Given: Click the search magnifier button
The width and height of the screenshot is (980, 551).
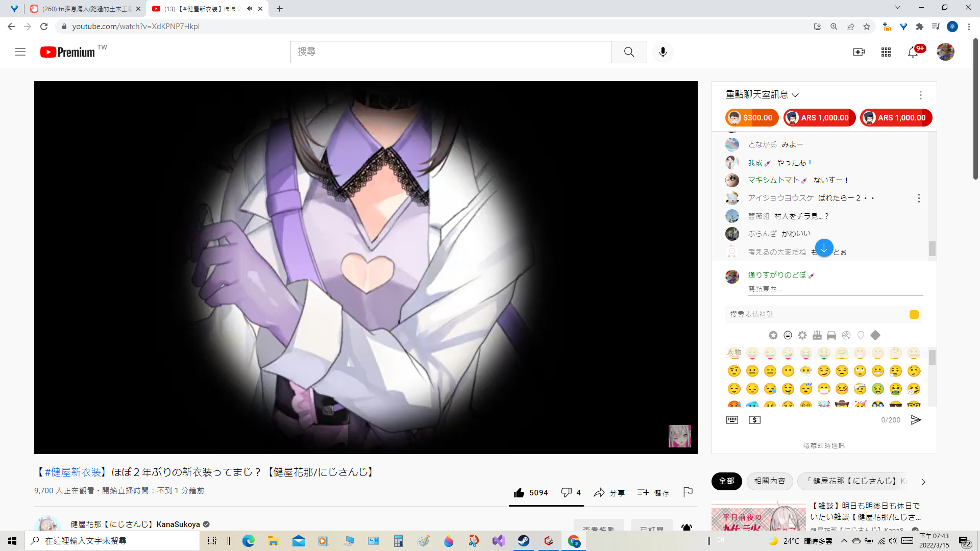Looking at the screenshot, I should click(x=629, y=52).
